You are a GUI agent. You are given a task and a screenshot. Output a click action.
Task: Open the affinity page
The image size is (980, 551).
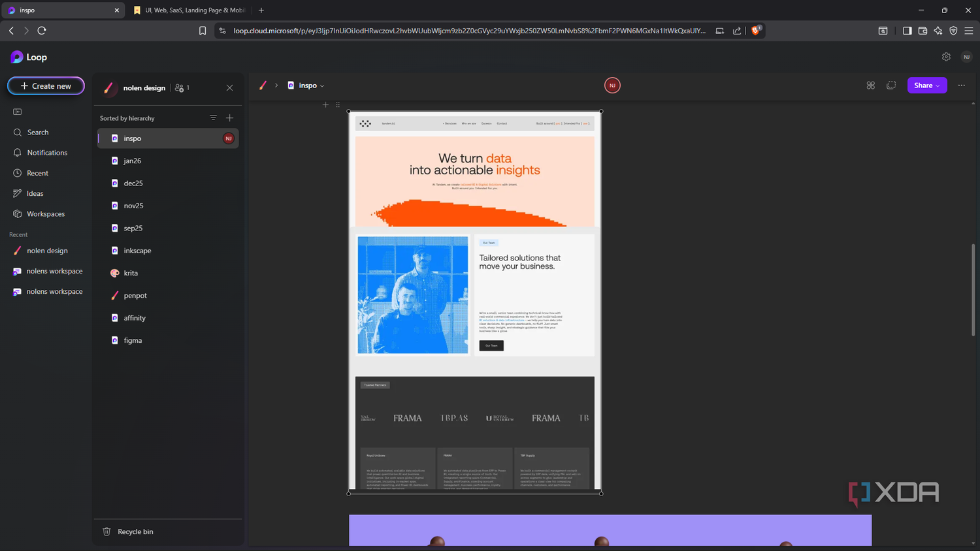[168, 318]
